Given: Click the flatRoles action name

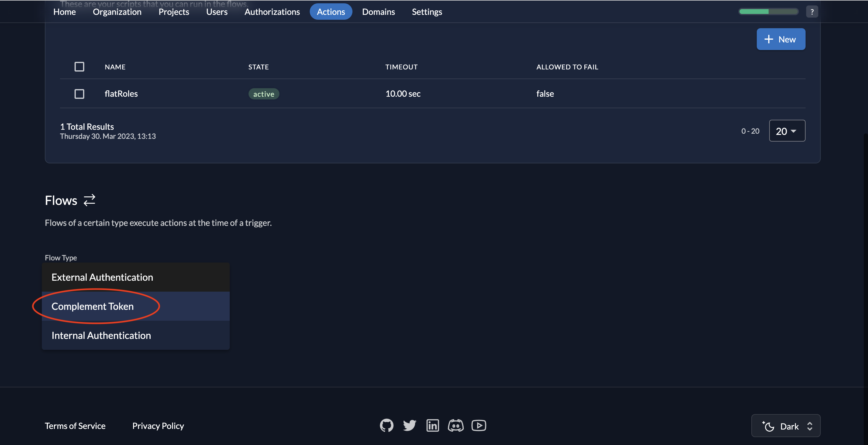Looking at the screenshot, I should point(121,93).
